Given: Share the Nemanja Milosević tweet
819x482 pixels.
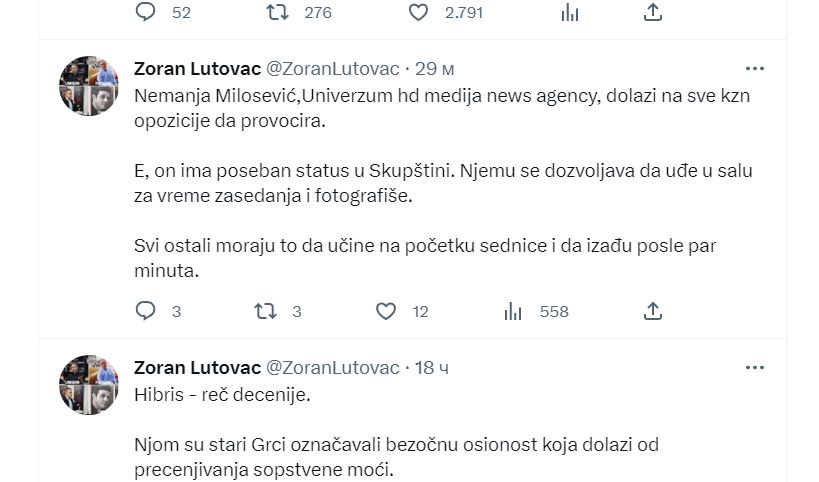Looking at the screenshot, I should click(652, 311).
